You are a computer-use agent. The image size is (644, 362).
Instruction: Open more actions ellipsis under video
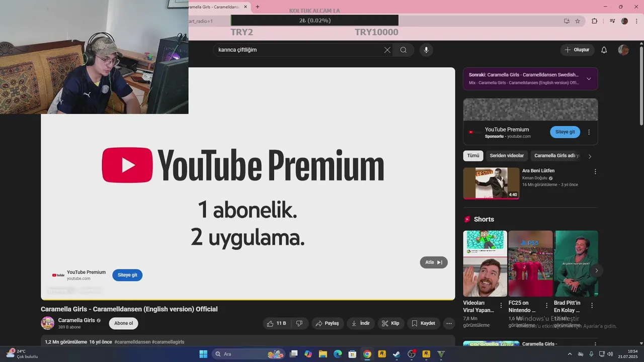[449, 323]
